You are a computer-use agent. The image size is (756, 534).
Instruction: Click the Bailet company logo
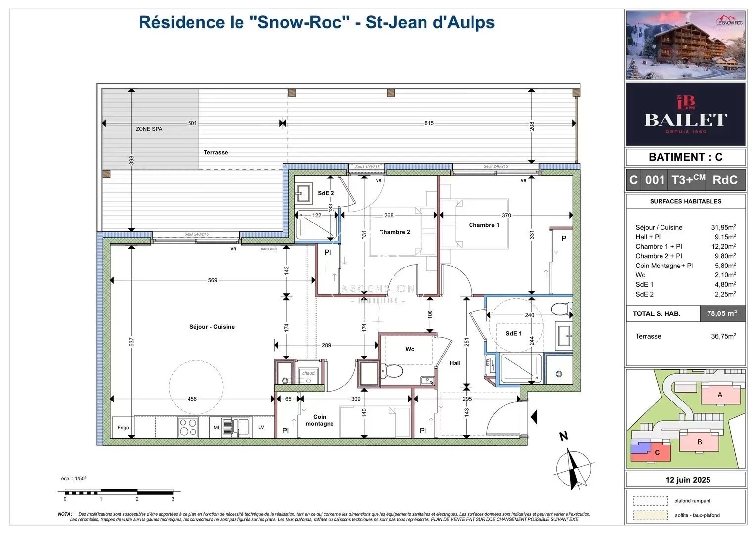click(x=686, y=114)
